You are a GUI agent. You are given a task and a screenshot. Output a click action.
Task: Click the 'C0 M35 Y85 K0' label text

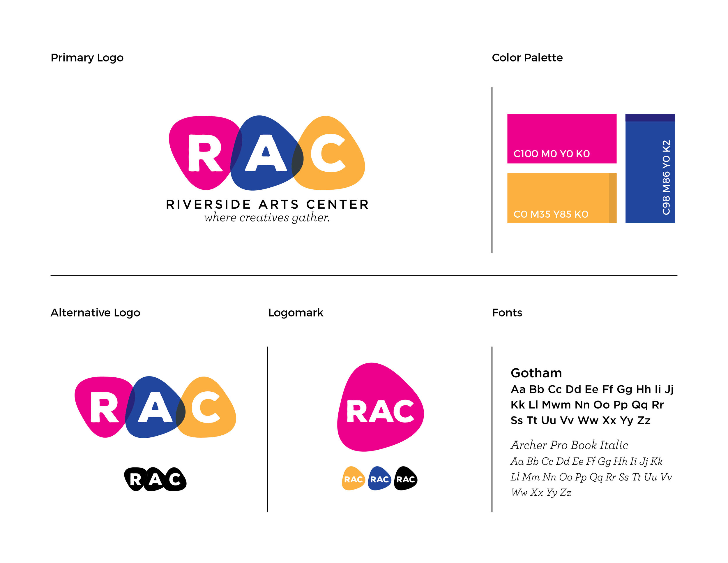tap(551, 214)
